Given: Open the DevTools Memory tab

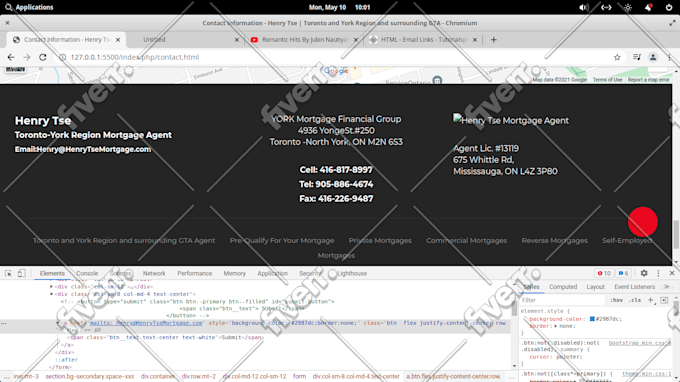Looking at the screenshot, I should (x=234, y=274).
